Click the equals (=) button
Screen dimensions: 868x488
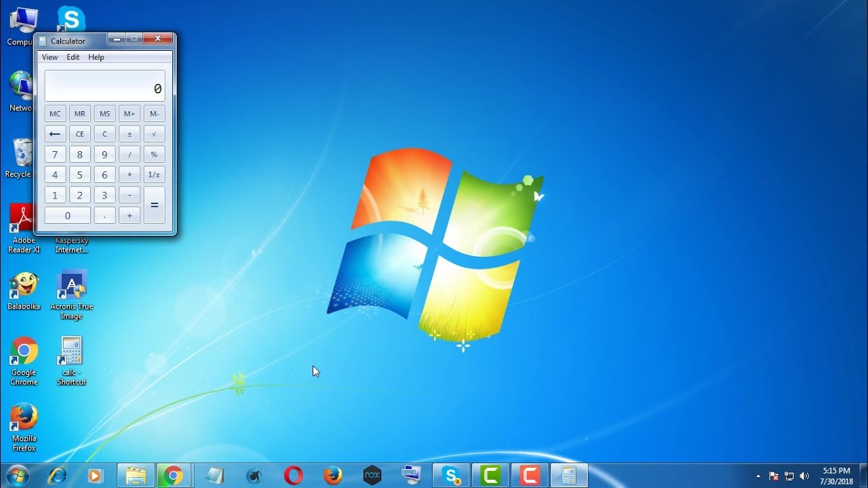click(154, 205)
